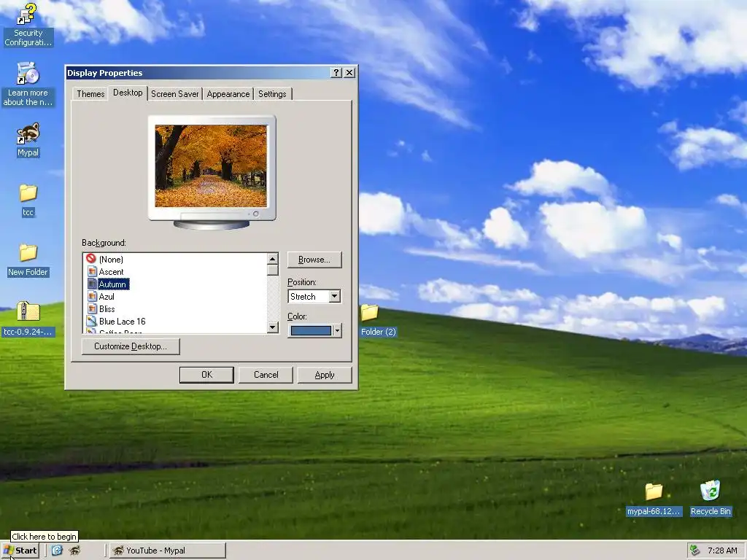Viewport: 747px width, 560px height.
Task: Click the Browse button
Action: point(314,260)
